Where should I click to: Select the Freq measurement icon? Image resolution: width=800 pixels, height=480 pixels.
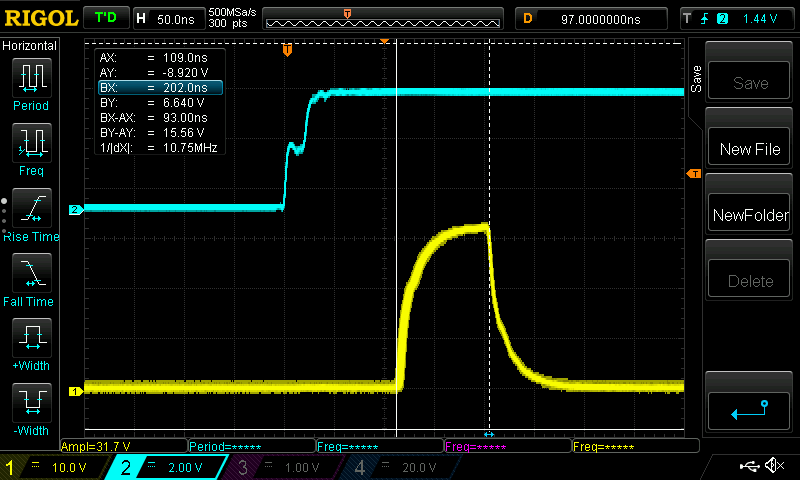(x=31, y=145)
